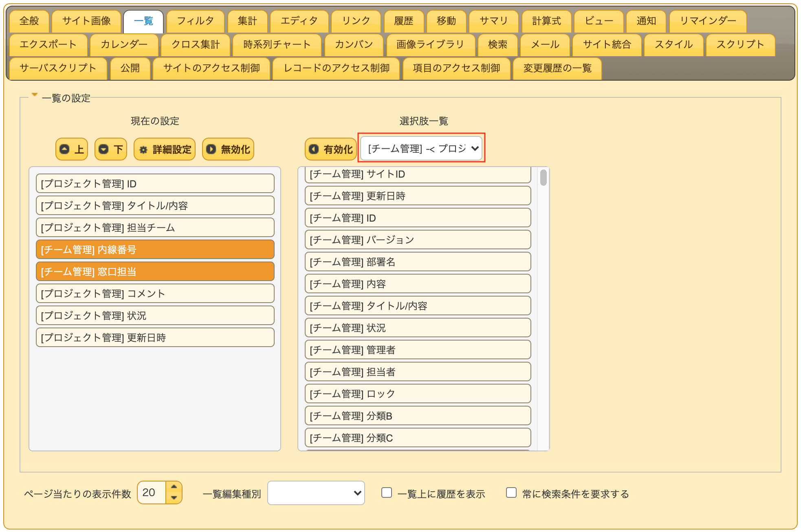Go to the カレンダー tab
801x532 pixels.
pyautogui.click(x=124, y=44)
